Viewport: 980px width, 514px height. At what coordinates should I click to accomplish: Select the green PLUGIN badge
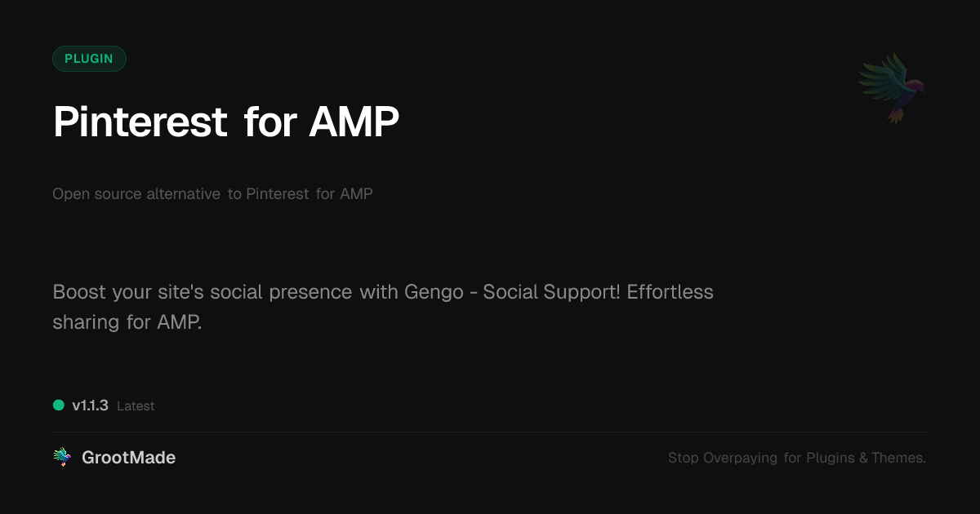point(89,59)
